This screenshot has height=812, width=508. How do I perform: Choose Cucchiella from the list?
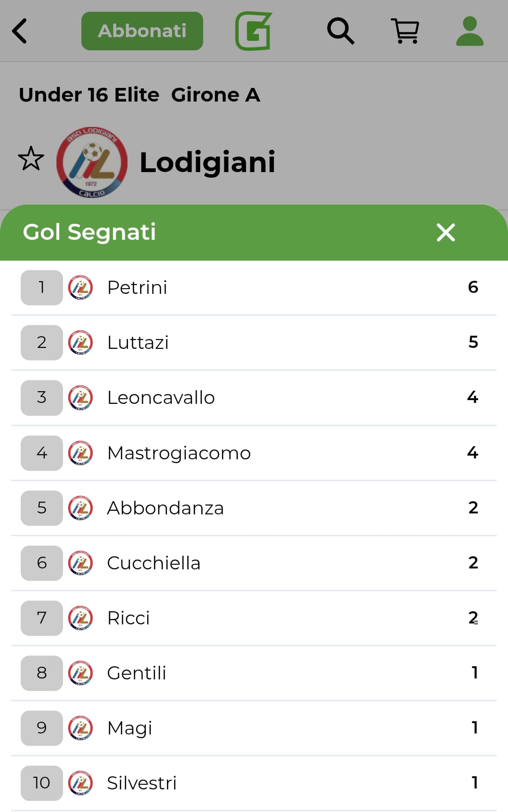tap(153, 563)
